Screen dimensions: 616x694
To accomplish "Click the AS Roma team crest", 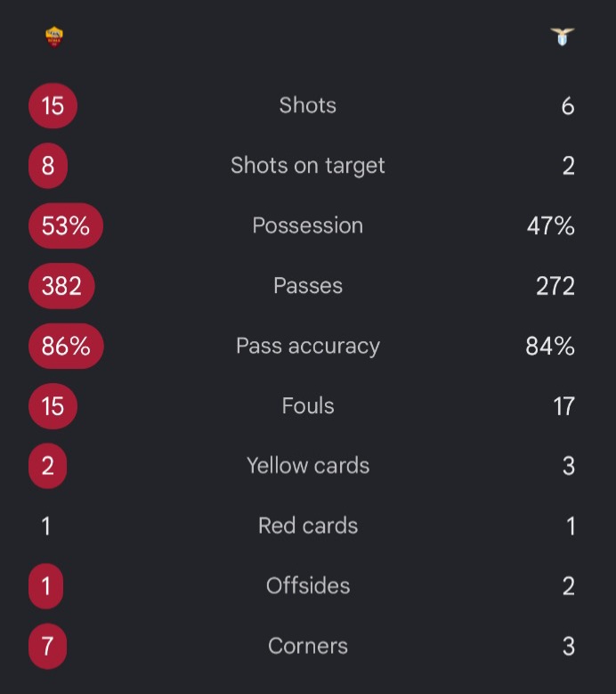I will [54, 37].
